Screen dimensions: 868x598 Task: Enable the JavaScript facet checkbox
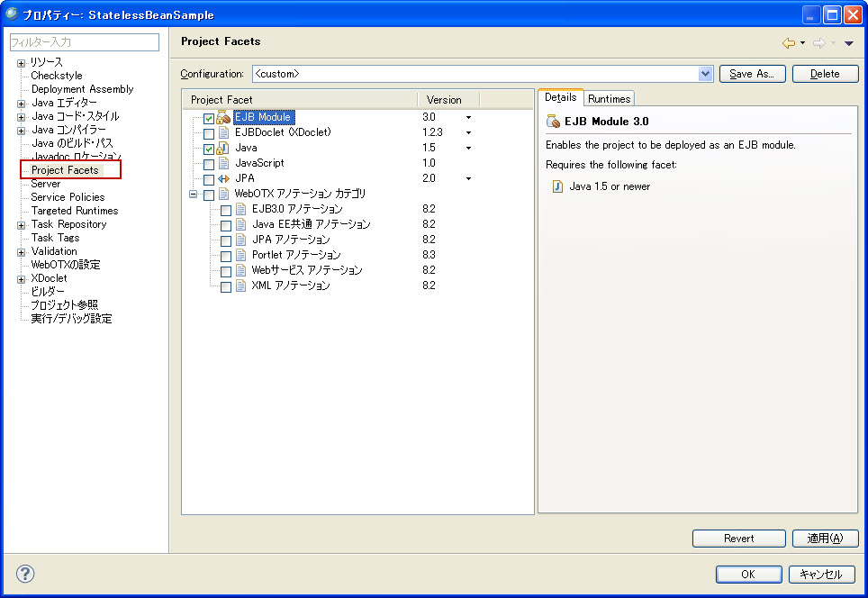(209, 164)
